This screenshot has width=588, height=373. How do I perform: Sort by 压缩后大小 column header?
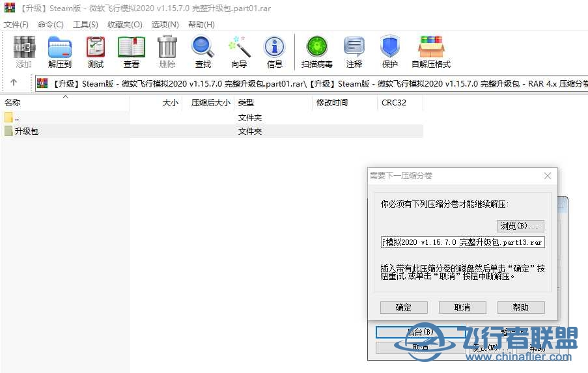208,102
